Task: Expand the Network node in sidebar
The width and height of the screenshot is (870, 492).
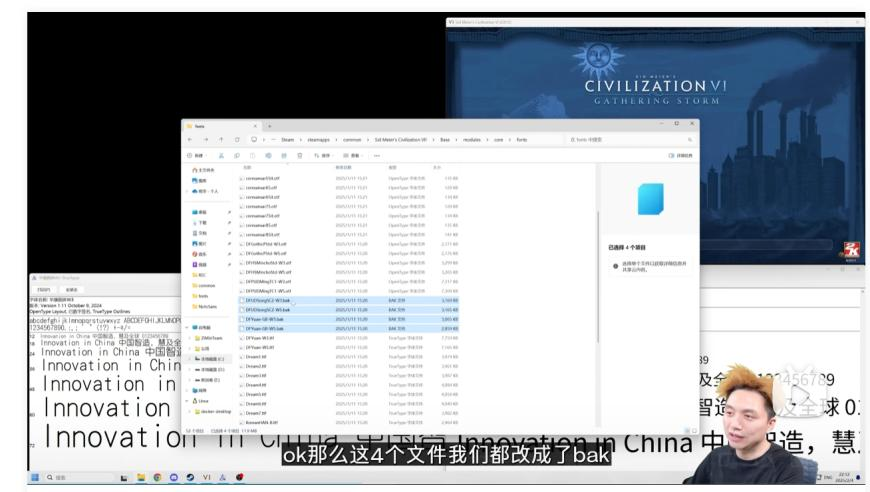Action: point(187,390)
